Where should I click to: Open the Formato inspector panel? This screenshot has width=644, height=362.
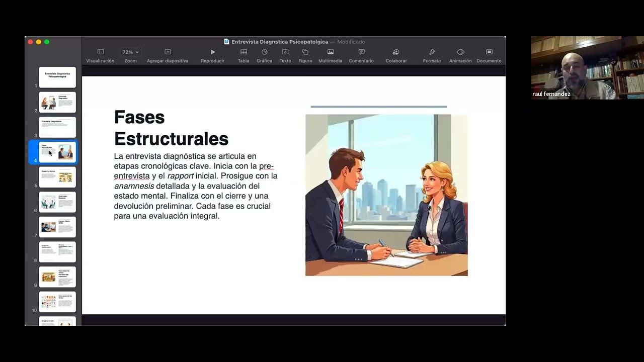click(x=432, y=52)
